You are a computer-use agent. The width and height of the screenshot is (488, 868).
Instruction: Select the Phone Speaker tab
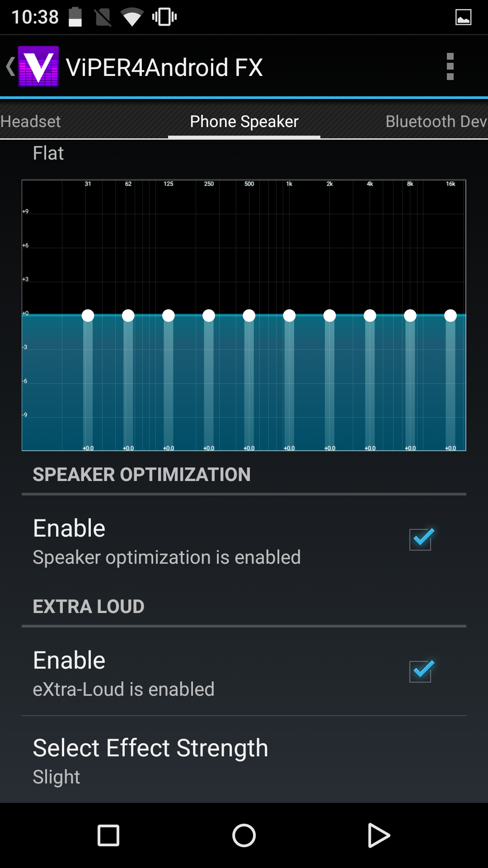tap(244, 122)
